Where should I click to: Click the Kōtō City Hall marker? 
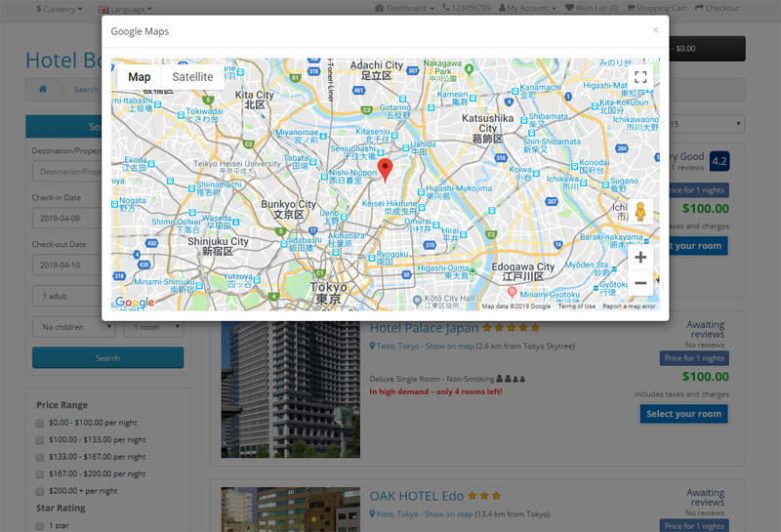coord(418,301)
